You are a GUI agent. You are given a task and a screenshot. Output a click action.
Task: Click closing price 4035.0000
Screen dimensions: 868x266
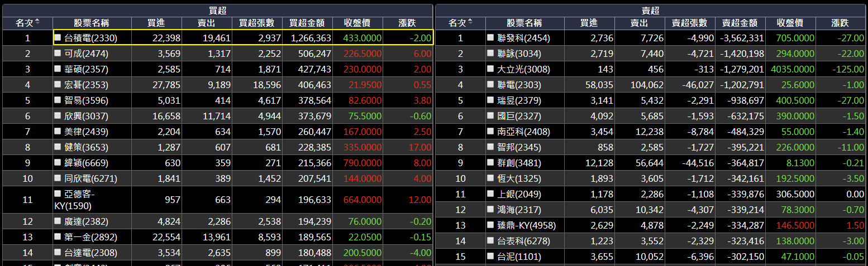click(x=793, y=69)
